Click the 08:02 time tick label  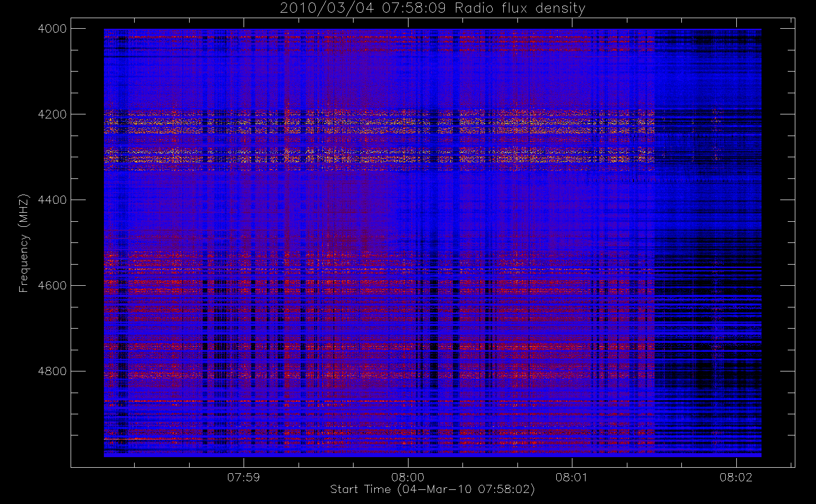point(736,477)
